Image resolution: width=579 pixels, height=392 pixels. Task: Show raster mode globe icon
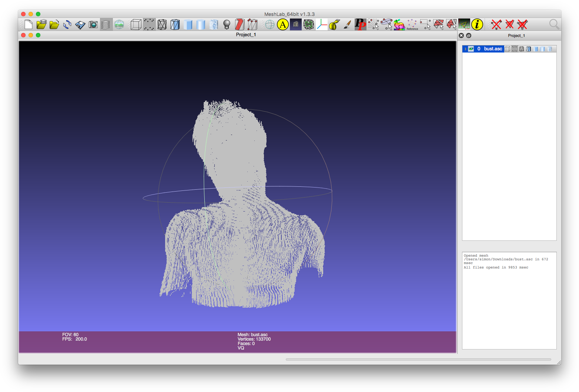coord(119,25)
